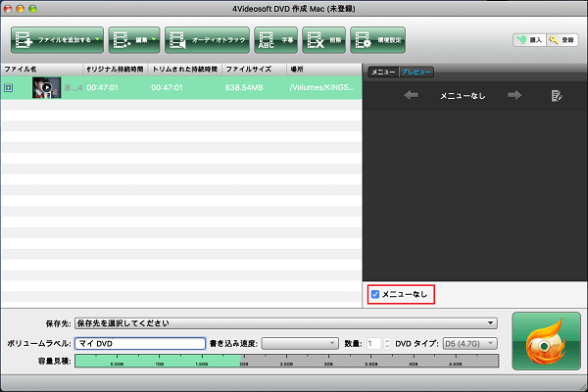Click the edit menu pencil icon
The width and height of the screenshot is (588, 392).
557,96
